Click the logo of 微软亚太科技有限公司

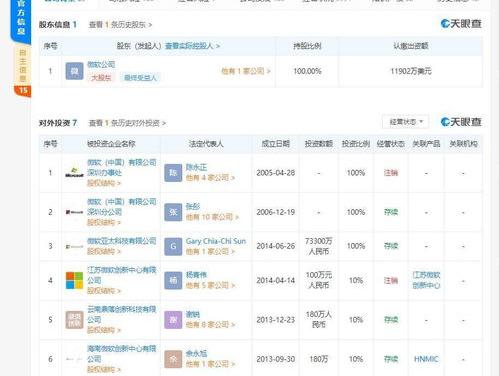[74, 247]
